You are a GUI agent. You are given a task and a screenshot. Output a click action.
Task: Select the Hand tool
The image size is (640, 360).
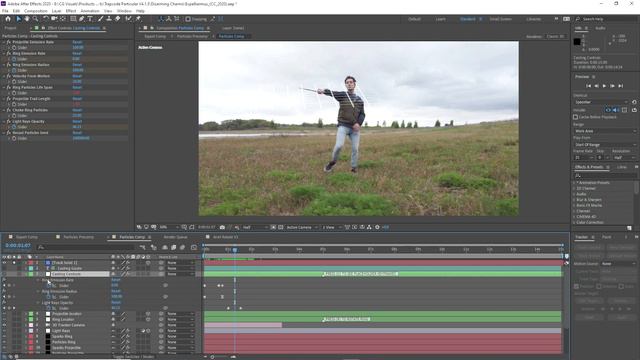click(x=27, y=19)
